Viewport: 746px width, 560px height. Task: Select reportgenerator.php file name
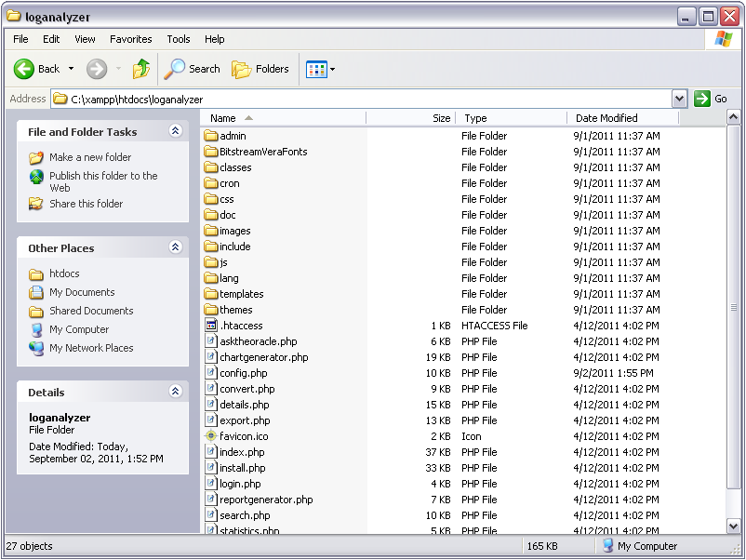tap(266, 500)
